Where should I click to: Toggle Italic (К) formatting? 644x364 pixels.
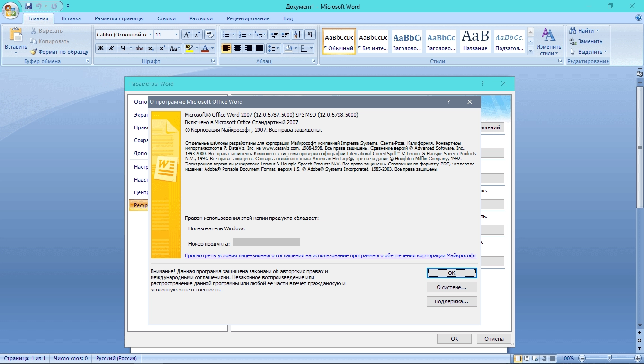112,48
